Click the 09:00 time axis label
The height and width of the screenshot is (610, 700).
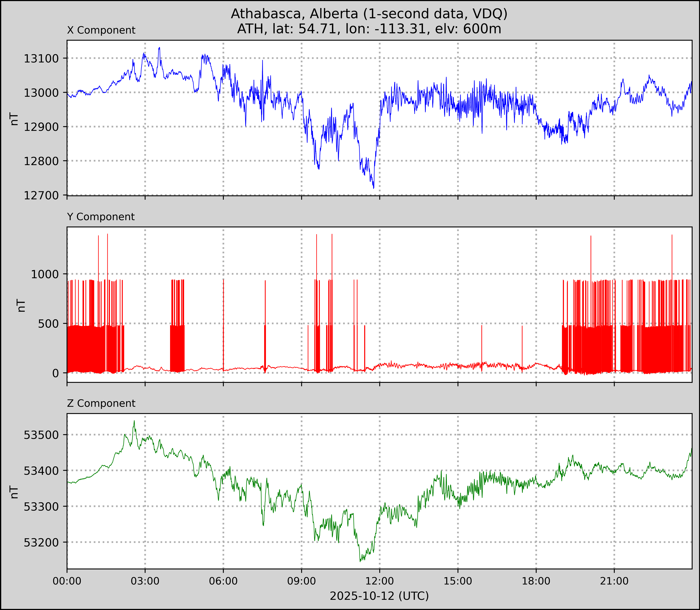[x=301, y=581]
